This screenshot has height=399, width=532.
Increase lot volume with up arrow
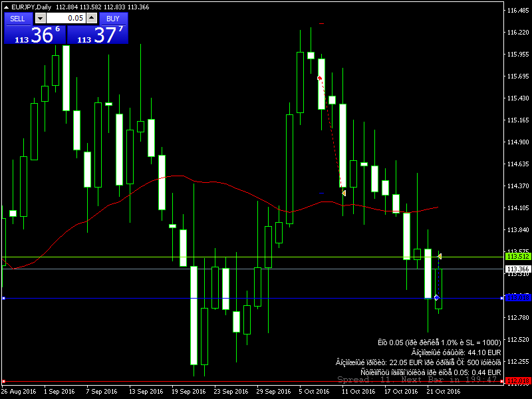(x=92, y=19)
